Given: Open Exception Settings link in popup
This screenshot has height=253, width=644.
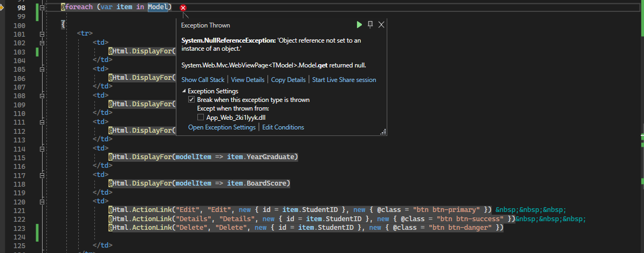Looking at the screenshot, I should pos(222,127).
